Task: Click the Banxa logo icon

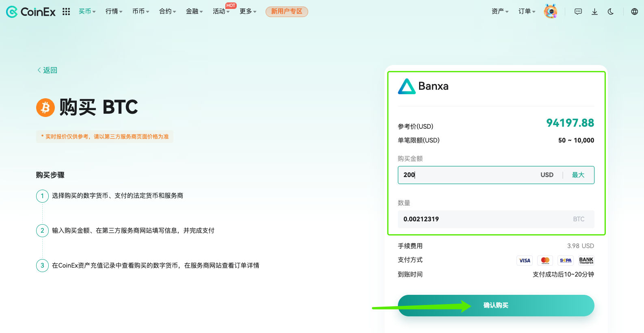Action: click(x=406, y=86)
